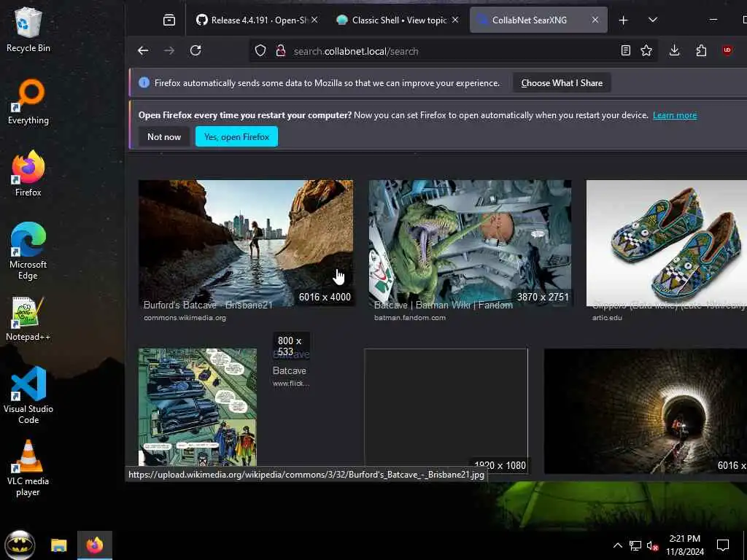This screenshot has width=747, height=560.
Task: Open Notepad++ desktop shortcut
Action: pos(28,319)
